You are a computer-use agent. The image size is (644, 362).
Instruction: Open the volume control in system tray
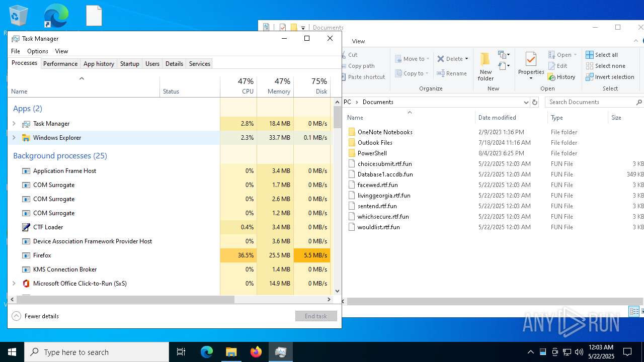pyautogui.click(x=579, y=352)
